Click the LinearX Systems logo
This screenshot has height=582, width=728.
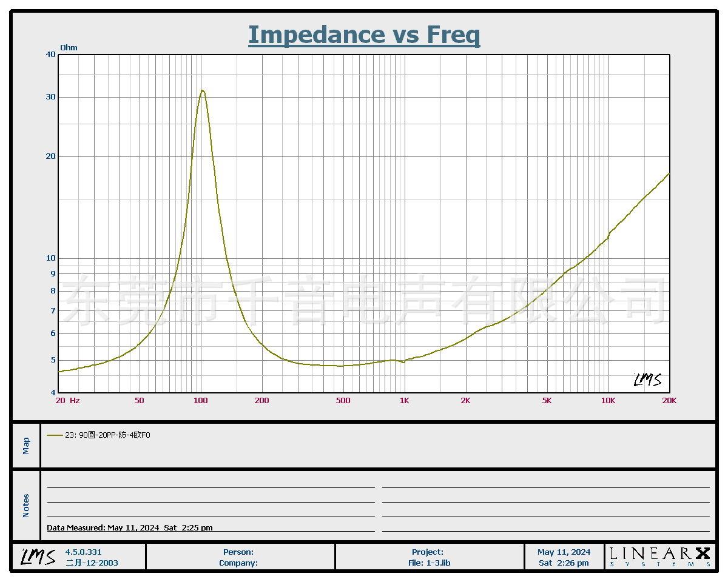click(659, 557)
